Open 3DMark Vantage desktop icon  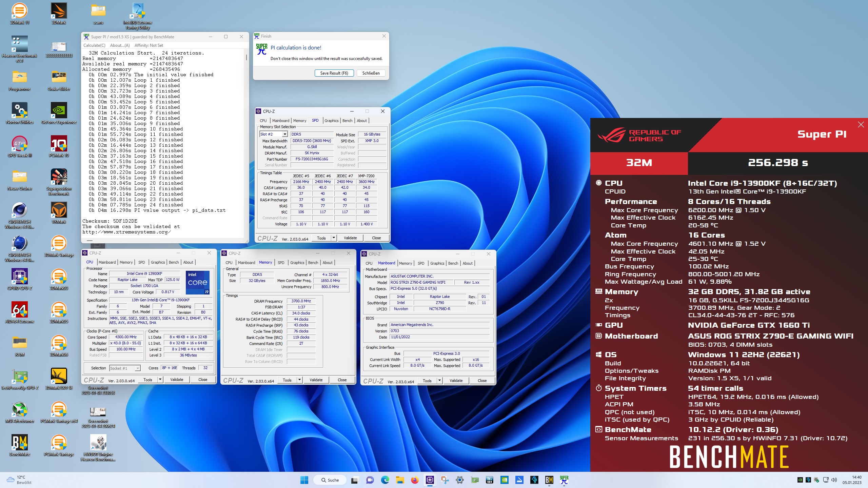[x=59, y=246]
